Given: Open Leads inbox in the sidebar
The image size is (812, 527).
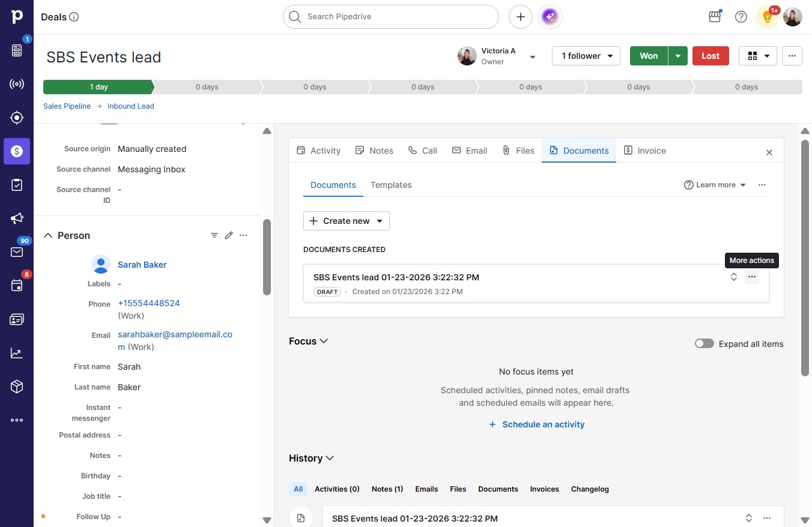Looking at the screenshot, I should pyautogui.click(x=17, y=50).
